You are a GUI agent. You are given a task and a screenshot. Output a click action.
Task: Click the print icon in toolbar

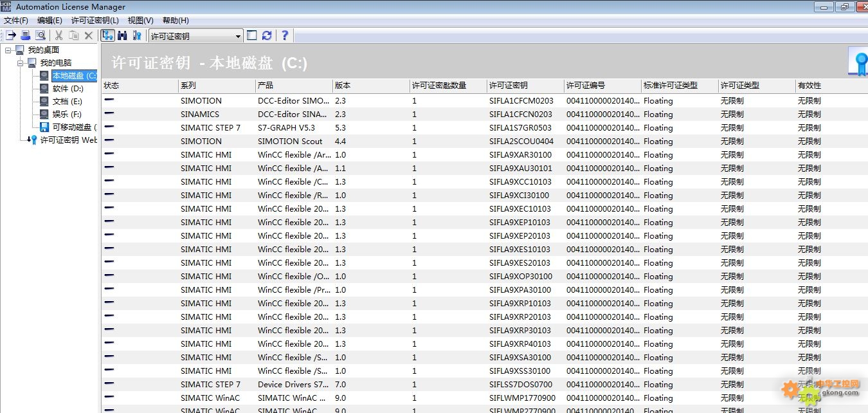26,35
